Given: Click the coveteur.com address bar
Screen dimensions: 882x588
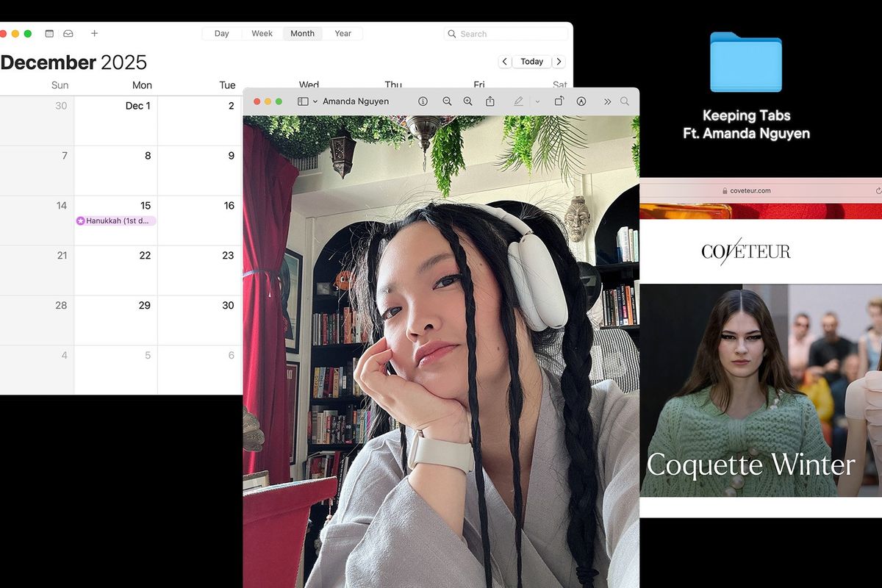Looking at the screenshot, I should pos(750,190).
